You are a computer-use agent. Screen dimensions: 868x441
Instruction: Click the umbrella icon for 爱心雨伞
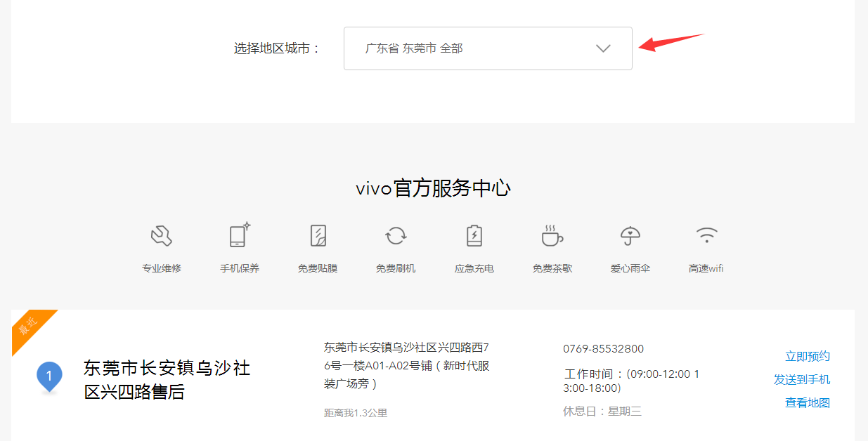[630, 236]
